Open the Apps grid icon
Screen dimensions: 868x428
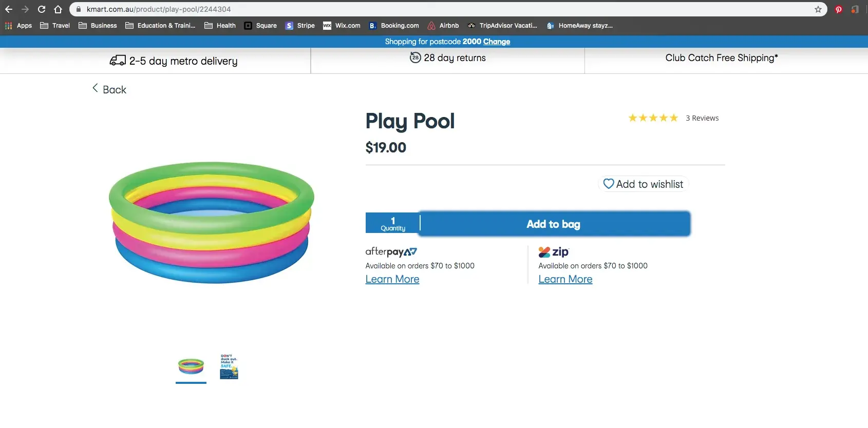(9, 26)
